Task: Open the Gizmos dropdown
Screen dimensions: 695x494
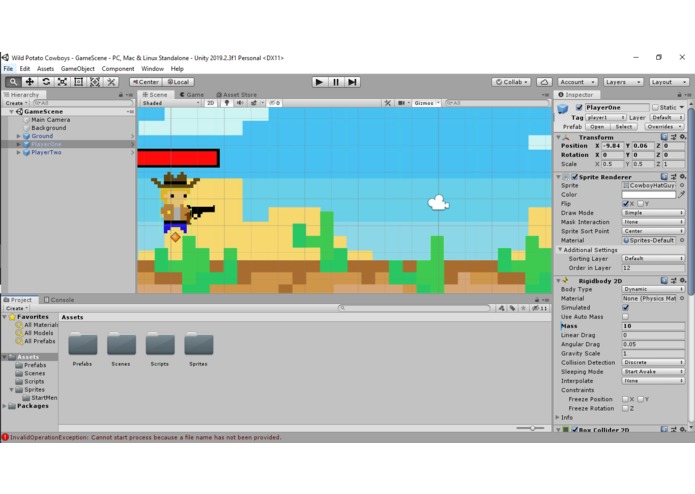Action: click(426, 103)
